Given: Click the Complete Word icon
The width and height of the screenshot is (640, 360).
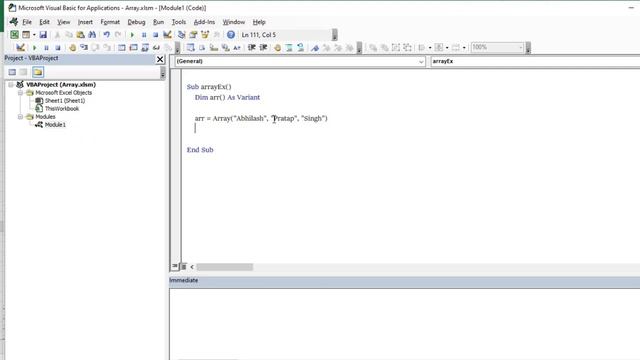Looking at the screenshot, I should click(x=237, y=48).
